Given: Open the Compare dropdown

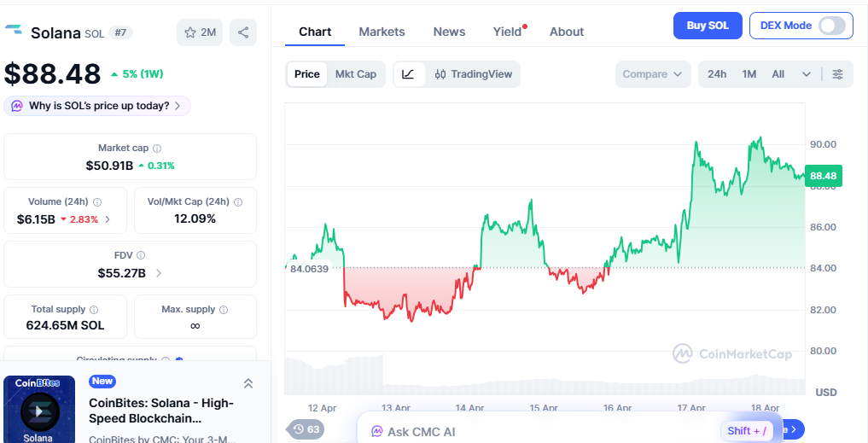Looking at the screenshot, I should pos(653,74).
